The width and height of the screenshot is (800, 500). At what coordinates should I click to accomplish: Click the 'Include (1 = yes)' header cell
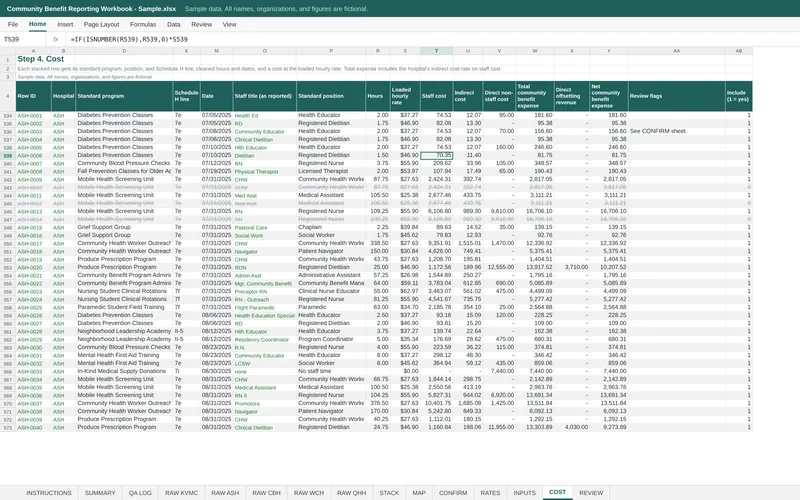[739, 96]
